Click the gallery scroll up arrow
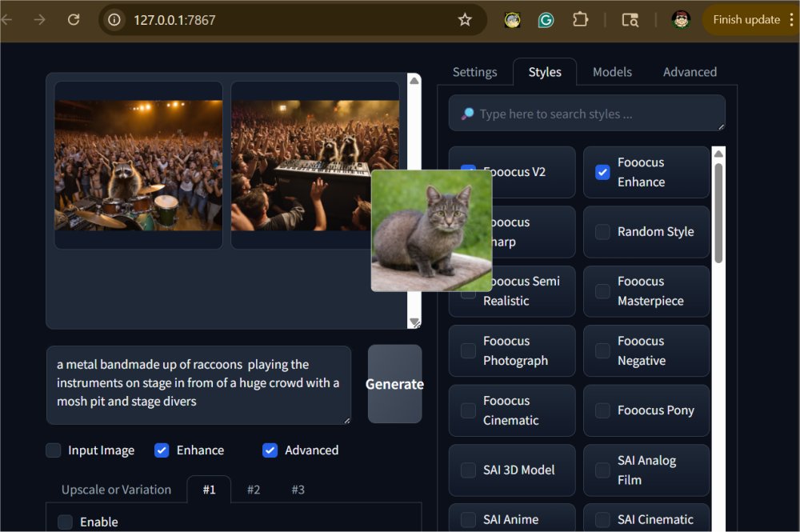Screen dimensions: 800x532 click(414, 81)
